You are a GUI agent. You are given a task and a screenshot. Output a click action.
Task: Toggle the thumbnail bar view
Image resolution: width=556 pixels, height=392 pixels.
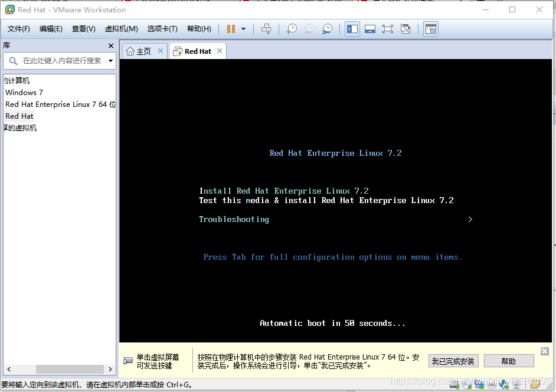pyautogui.click(x=370, y=29)
